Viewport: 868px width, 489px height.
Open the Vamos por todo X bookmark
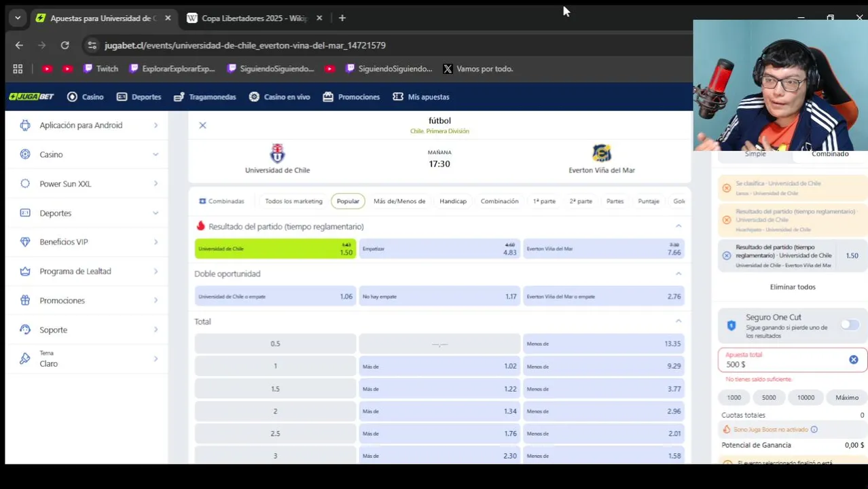pyautogui.click(x=478, y=69)
